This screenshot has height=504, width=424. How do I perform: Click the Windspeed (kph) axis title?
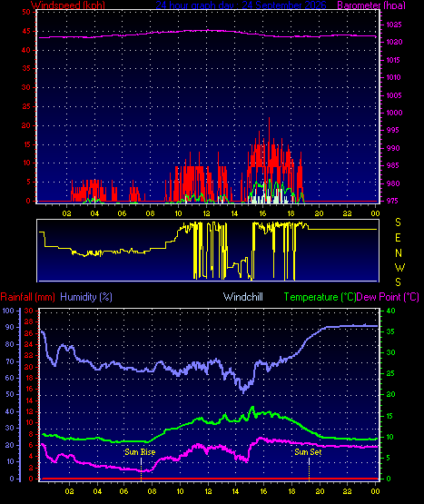[x=68, y=5]
